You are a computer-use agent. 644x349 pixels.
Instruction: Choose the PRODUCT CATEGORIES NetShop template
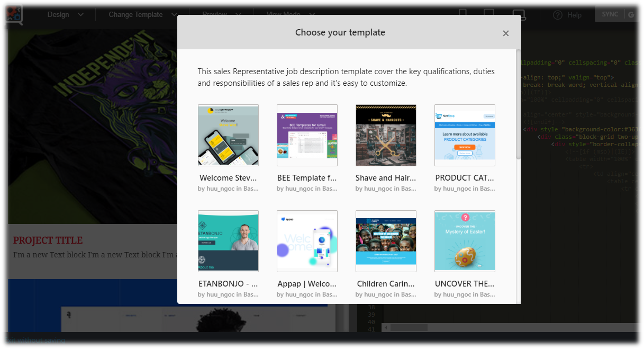pos(465,135)
